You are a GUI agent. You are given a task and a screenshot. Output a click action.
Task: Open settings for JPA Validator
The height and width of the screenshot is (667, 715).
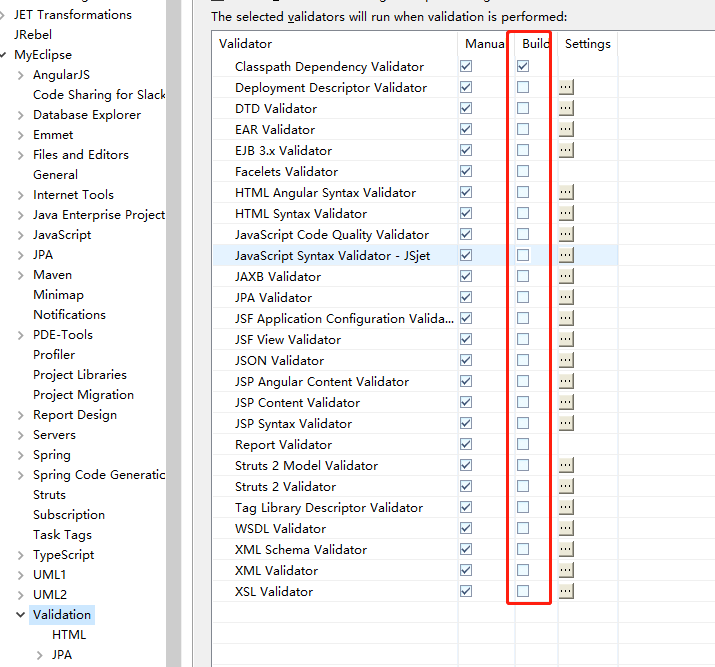(566, 297)
